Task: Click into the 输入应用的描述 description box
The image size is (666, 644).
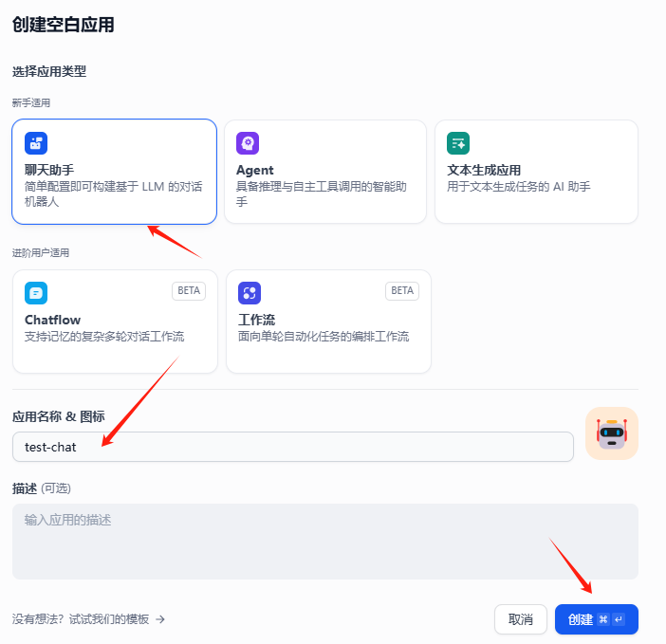Action: tap(325, 542)
